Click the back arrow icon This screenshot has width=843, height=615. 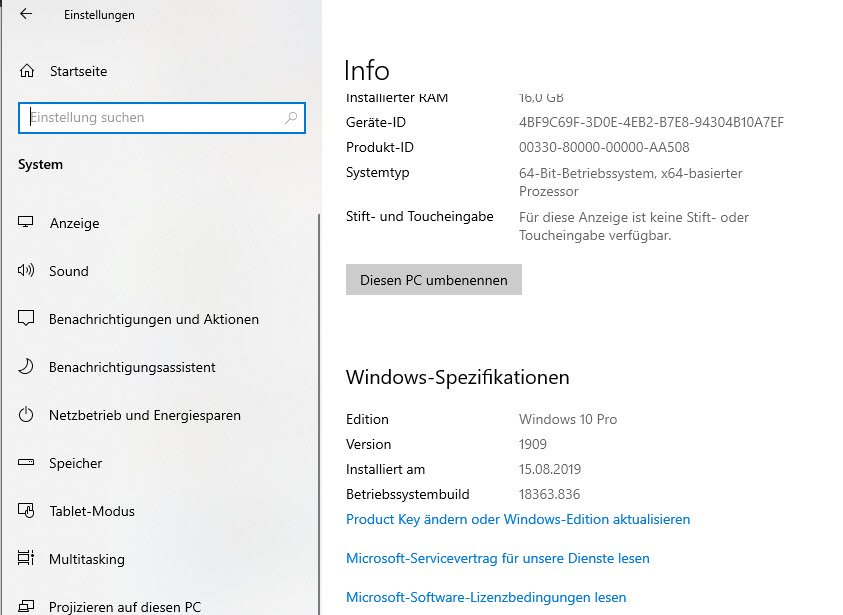(26, 14)
